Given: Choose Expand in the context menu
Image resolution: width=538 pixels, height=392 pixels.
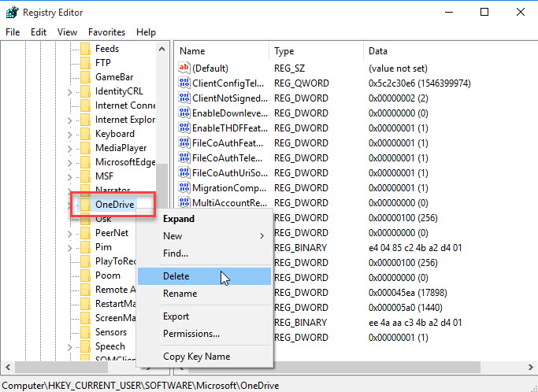Looking at the screenshot, I should pyautogui.click(x=204, y=219).
